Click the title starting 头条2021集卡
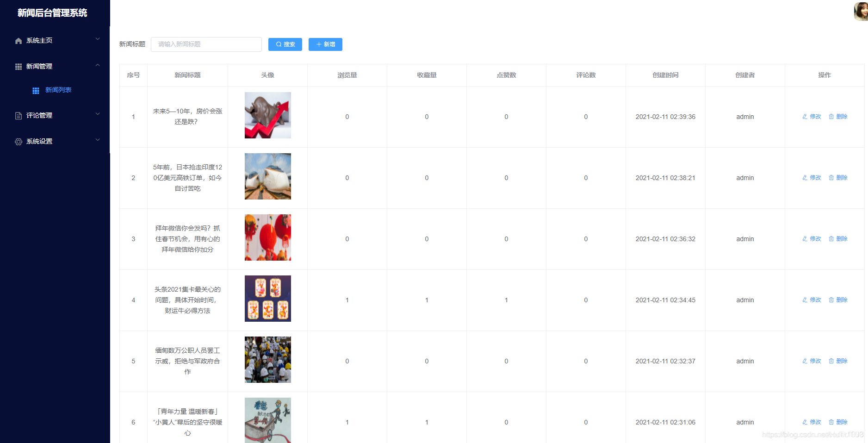The width and height of the screenshot is (868, 443). [187, 300]
